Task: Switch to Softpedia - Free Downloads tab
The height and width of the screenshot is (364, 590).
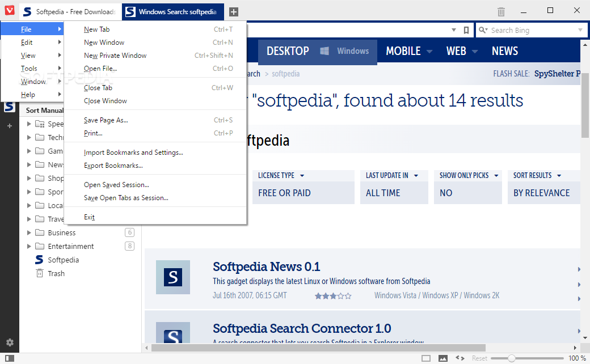Action: [70, 12]
